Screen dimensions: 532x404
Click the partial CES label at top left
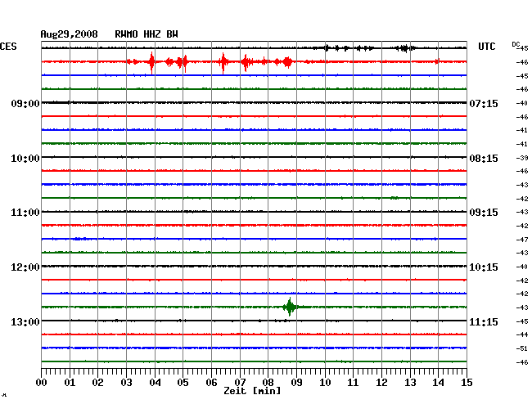coord(8,47)
